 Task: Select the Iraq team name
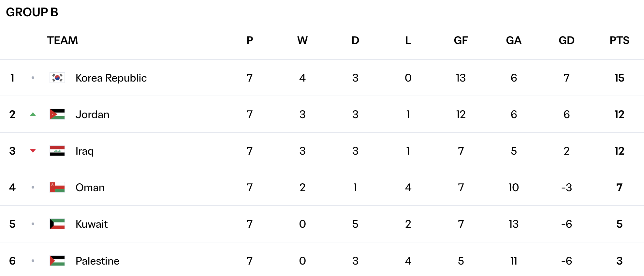pyautogui.click(x=85, y=151)
